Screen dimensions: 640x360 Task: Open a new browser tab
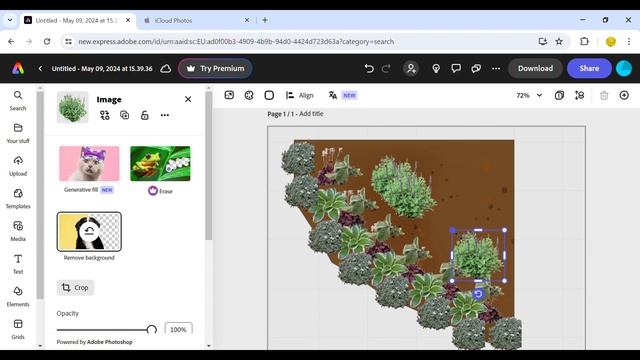265,20
